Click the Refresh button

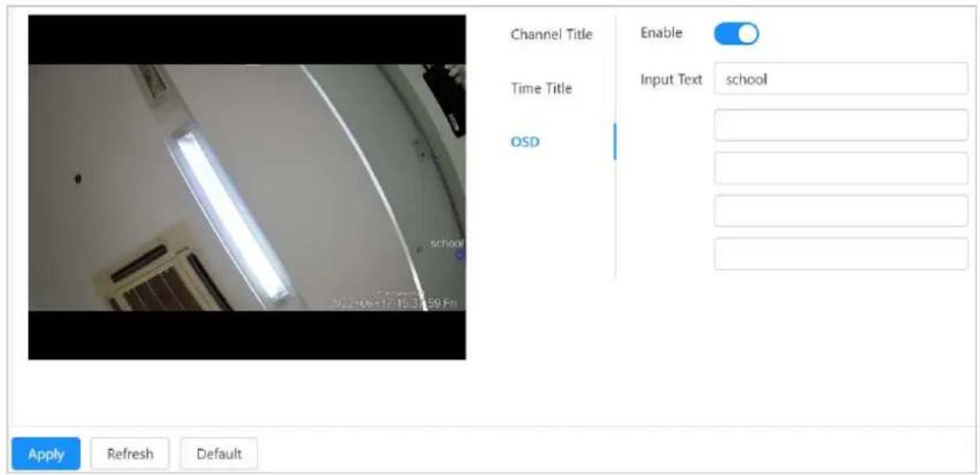[x=130, y=454]
